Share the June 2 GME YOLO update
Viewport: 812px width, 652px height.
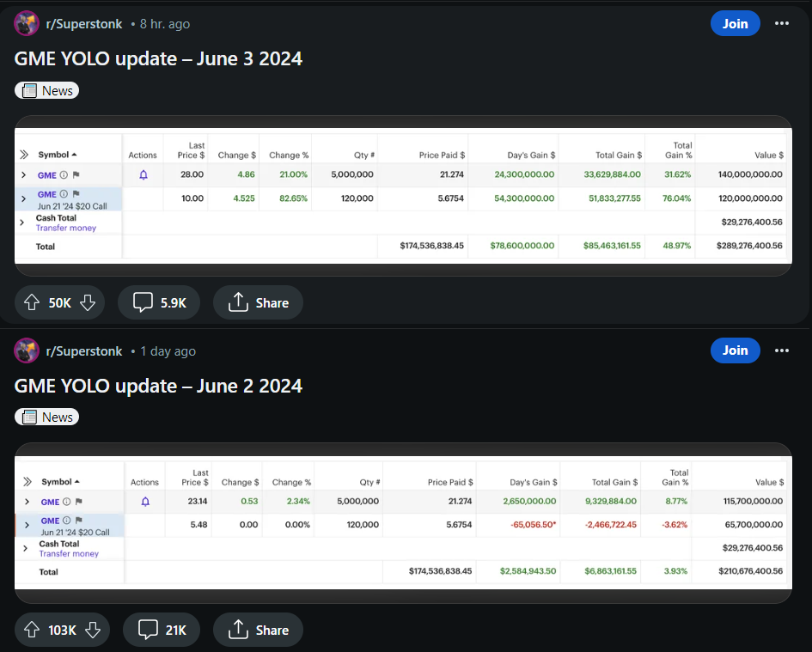(258, 630)
